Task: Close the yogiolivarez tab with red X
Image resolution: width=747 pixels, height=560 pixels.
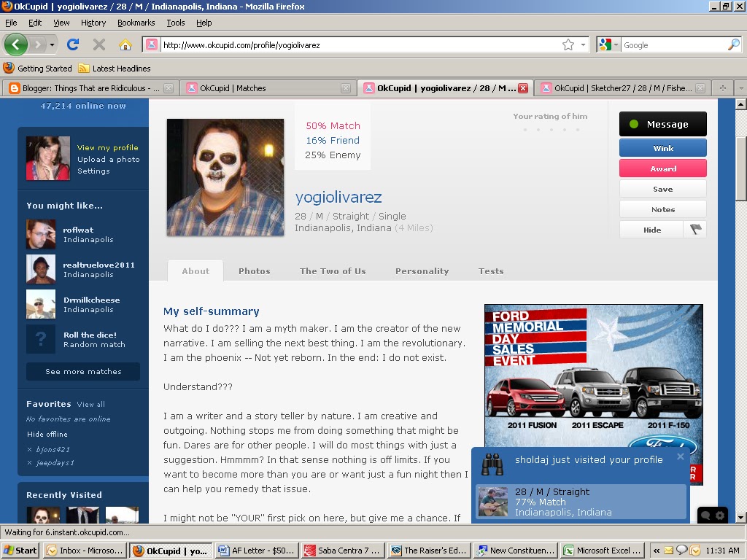Action: (x=523, y=88)
